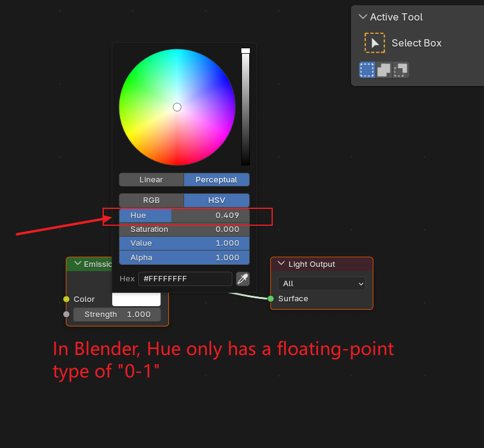484x448 pixels.
Task: Collapse the Active Tool panel
Action: [363, 17]
